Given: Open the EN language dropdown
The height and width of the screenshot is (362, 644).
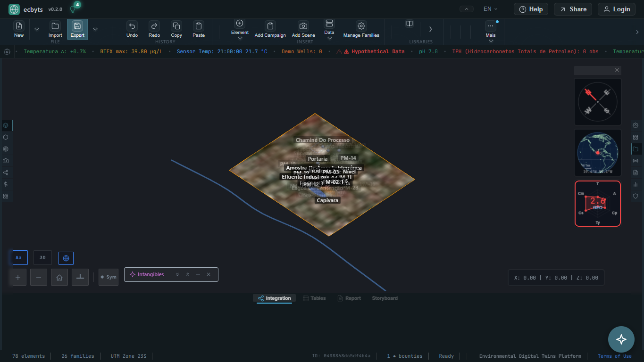Looking at the screenshot, I should 491,9.
